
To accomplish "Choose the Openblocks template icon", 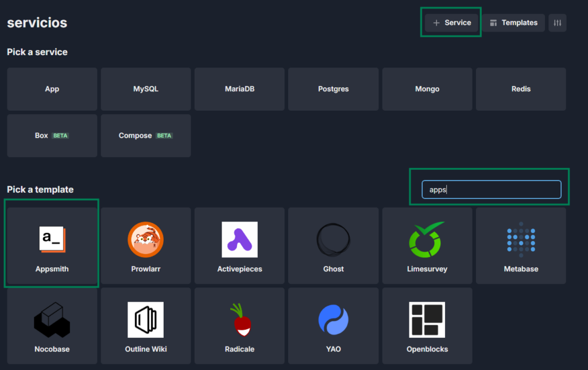I will click(427, 320).
